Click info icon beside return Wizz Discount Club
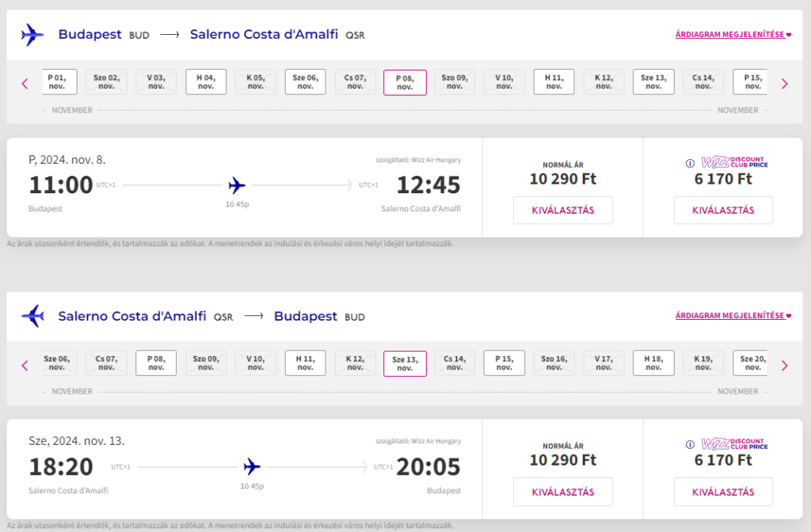Screen dimensions: 811x532 point(690,446)
